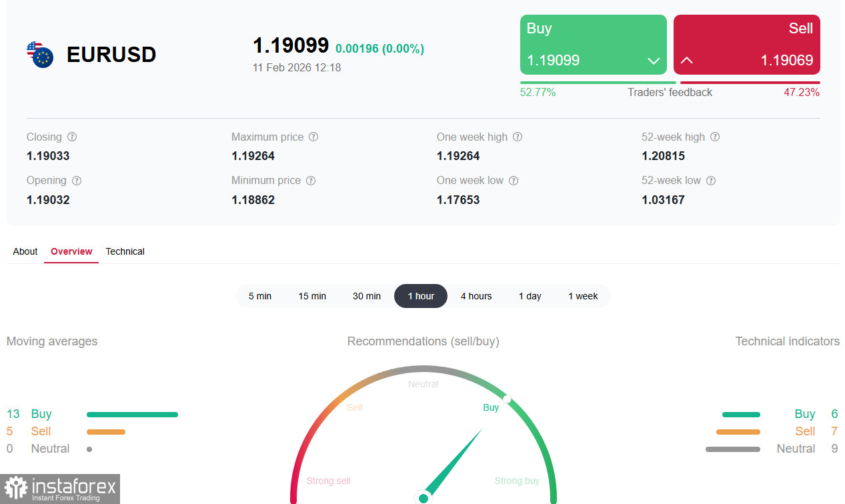This screenshot has width=845, height=504.
Task: Click the Technical indicators Neutral bar
Action: [733, 449]
